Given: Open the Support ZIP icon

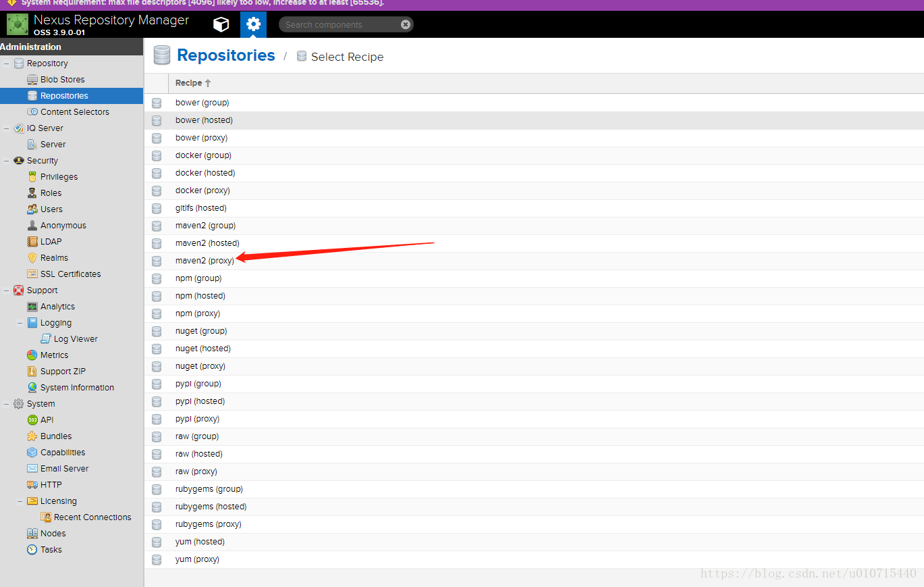Looking at the screenshot, I should click(x=32, y=372).
